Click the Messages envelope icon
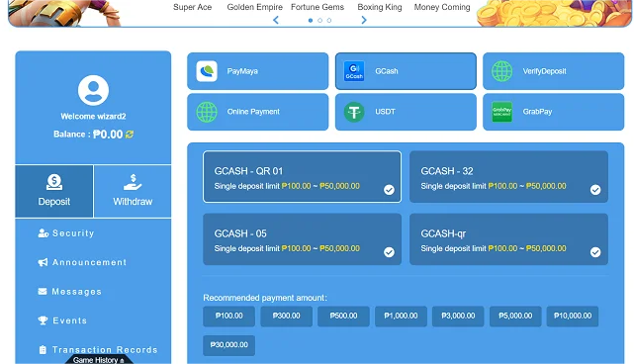This screenshot has height=364, width=634. click(x=43, y=291)
